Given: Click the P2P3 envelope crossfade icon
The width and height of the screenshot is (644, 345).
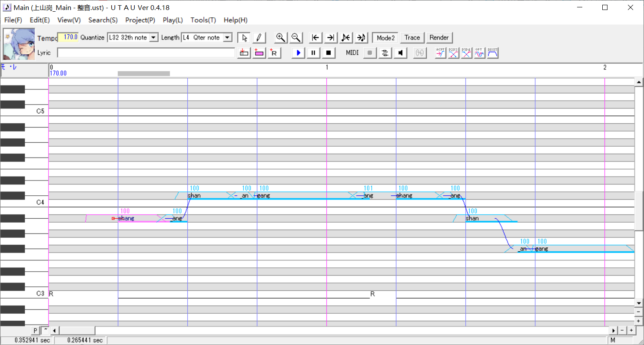Looking at the screenshot, I should (453, 53).
